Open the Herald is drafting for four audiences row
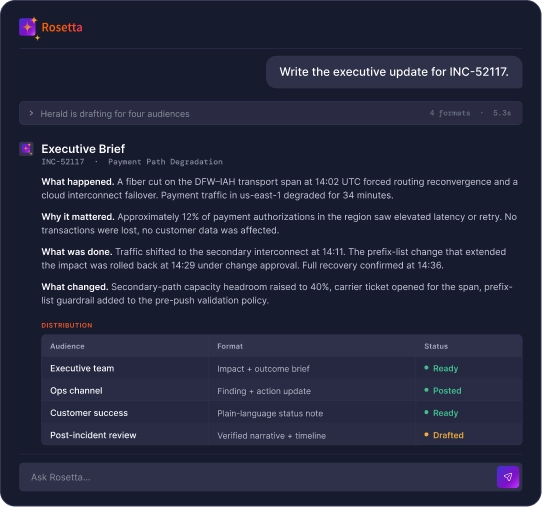 coord(270,113)
